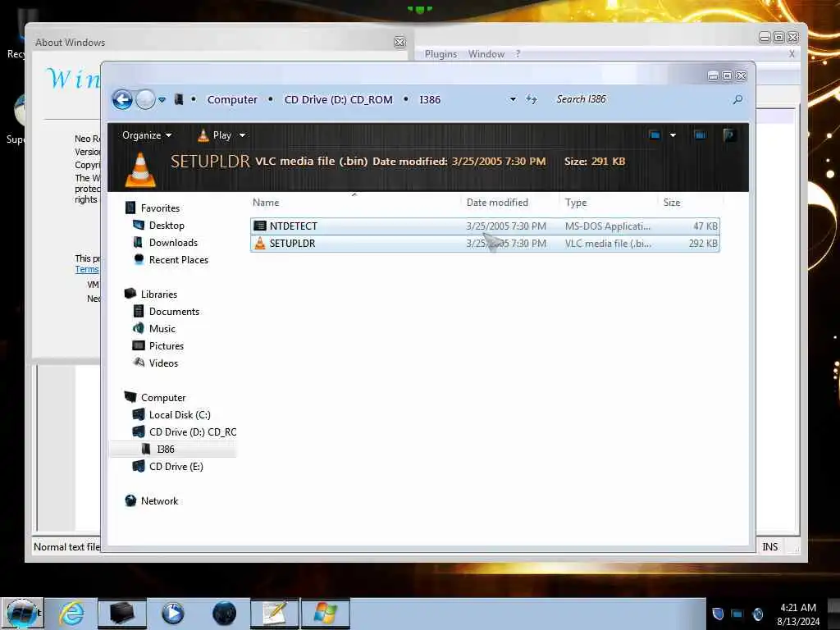Open the Documents library
840x630 pixels.
pos(174,311)
